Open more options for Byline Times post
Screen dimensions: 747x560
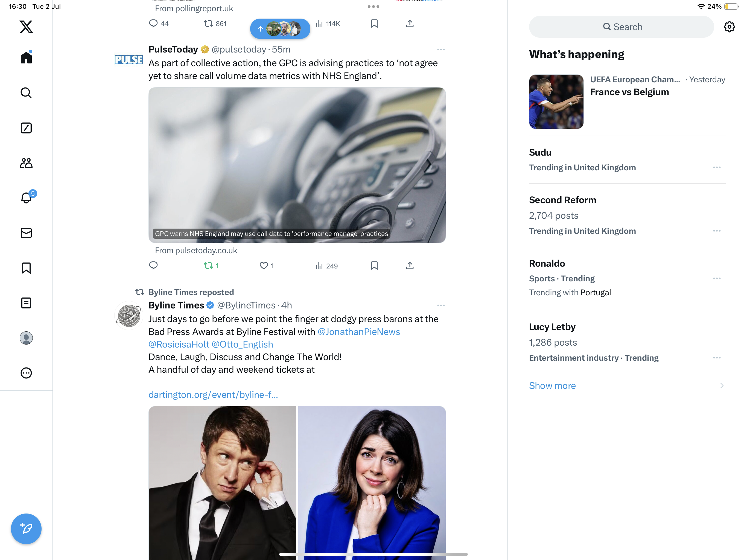point(441,306)
